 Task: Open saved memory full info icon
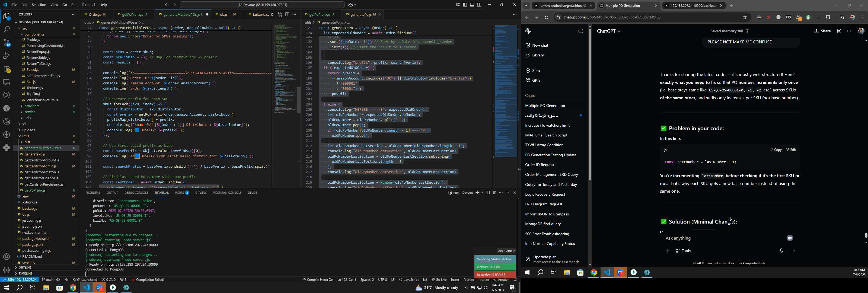[x=747, y=31]
